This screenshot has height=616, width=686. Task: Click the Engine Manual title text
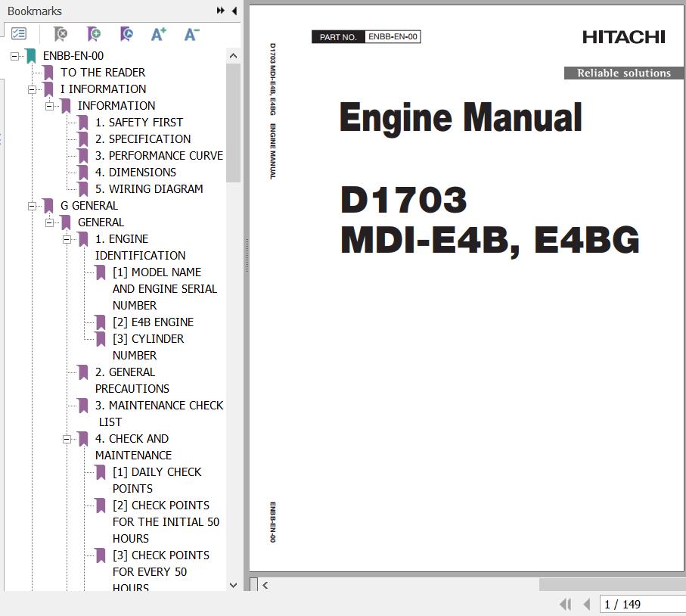point(461,117)
